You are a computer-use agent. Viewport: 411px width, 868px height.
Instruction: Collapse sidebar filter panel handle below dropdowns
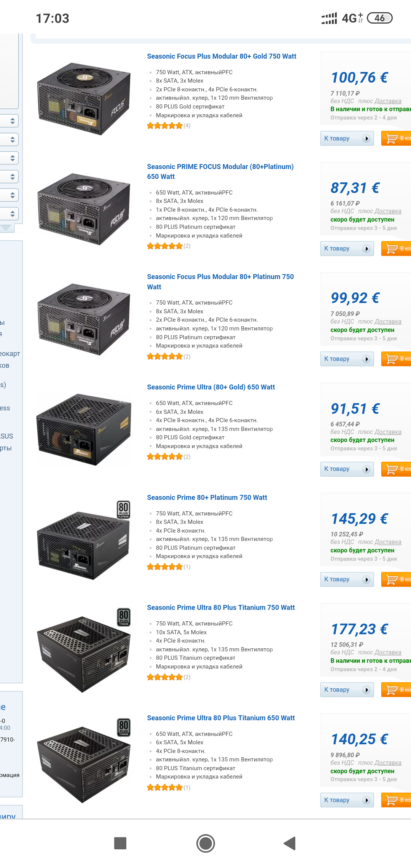click(6, 228)
